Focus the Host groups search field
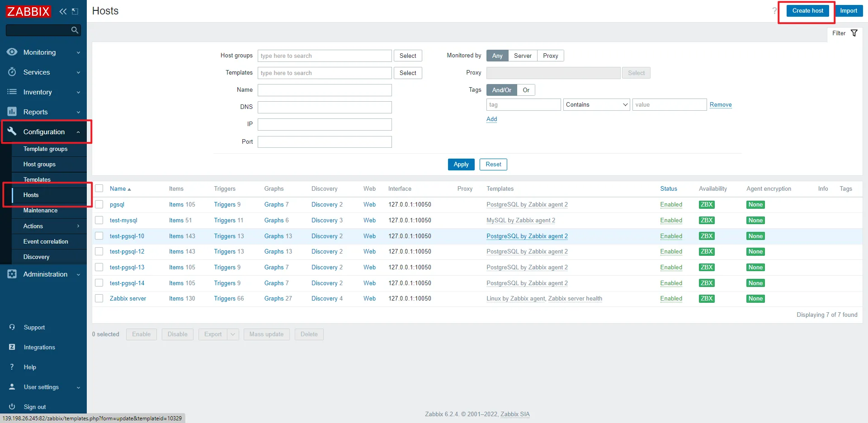This screenshot has width=868, height=423. coord(325,56)
